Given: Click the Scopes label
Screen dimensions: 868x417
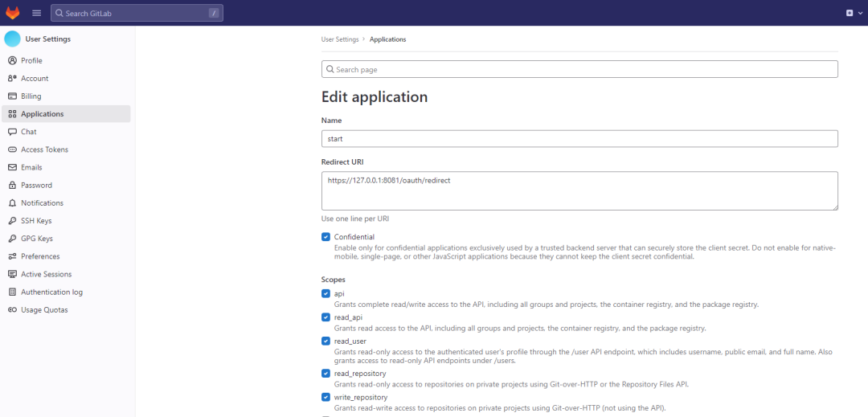Looking at the screenshot, I should (334, 280).
